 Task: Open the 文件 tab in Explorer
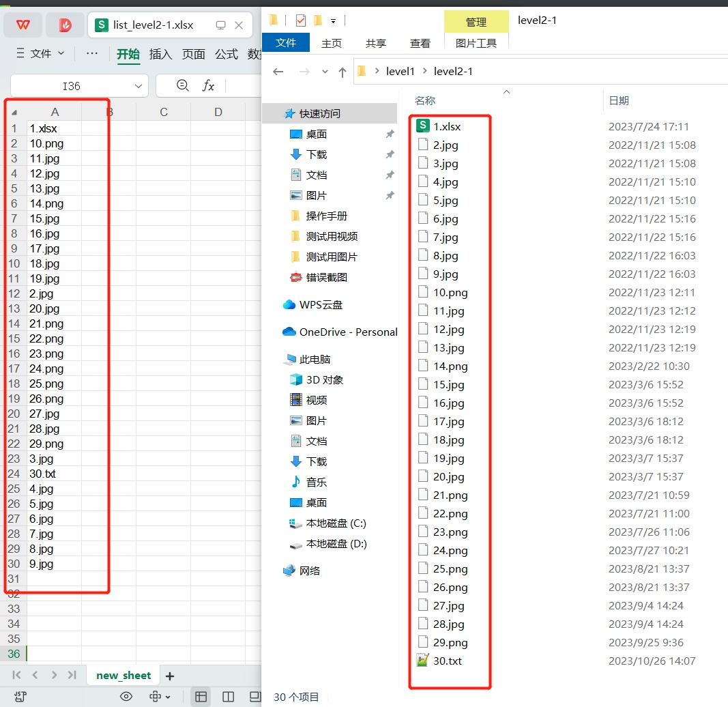coord(285,43)
